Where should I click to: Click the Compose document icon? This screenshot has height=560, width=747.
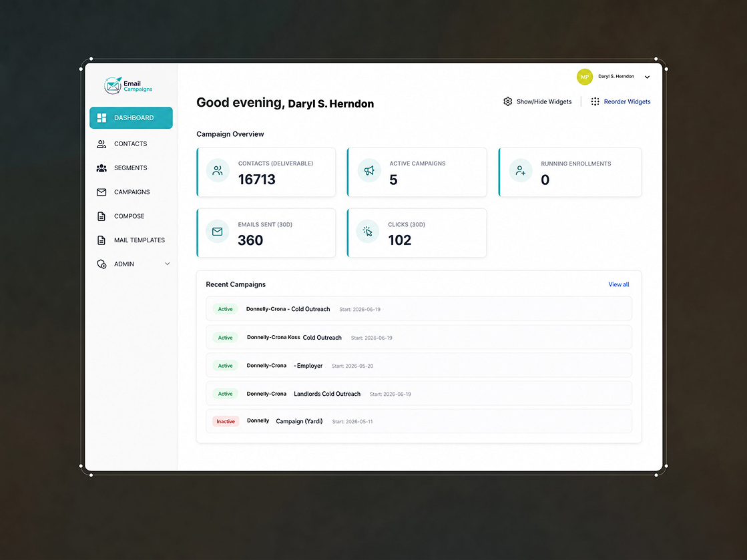pyautogui.click(x=101, y=216)
